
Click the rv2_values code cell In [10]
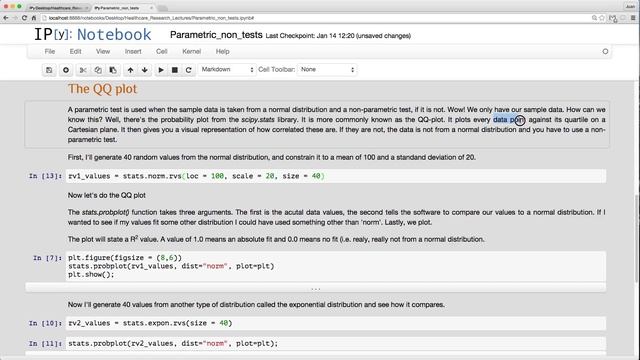(336, 323)
